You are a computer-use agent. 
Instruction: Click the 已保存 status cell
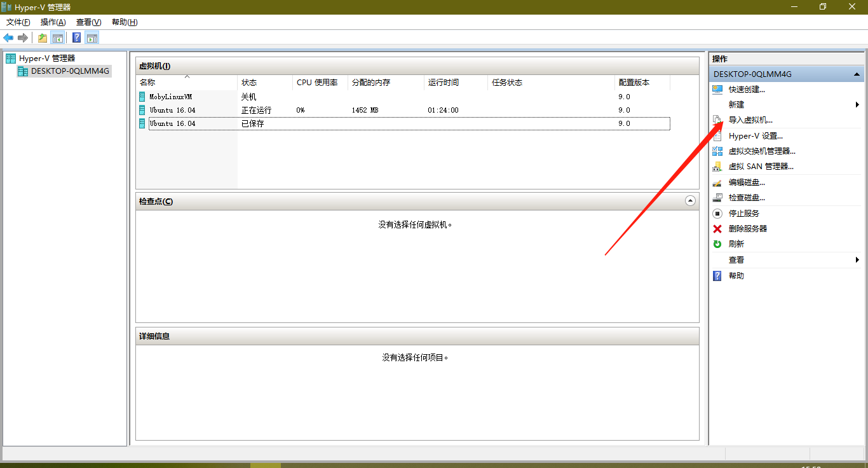coord(253,124)
